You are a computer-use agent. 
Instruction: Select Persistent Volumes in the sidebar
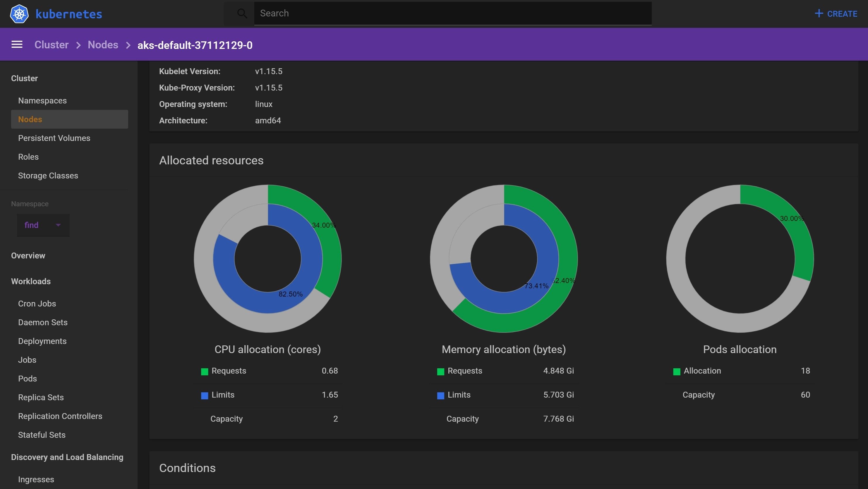[x=54, y=138]
